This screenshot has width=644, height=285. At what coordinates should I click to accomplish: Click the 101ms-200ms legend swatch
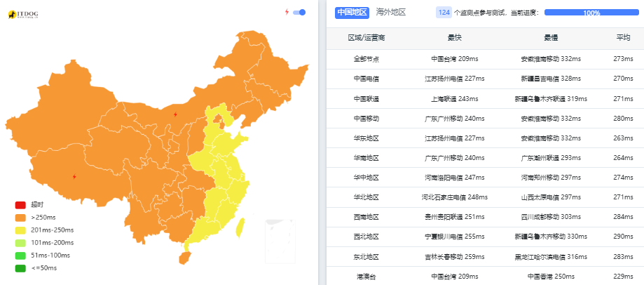(x=20, y=243)
